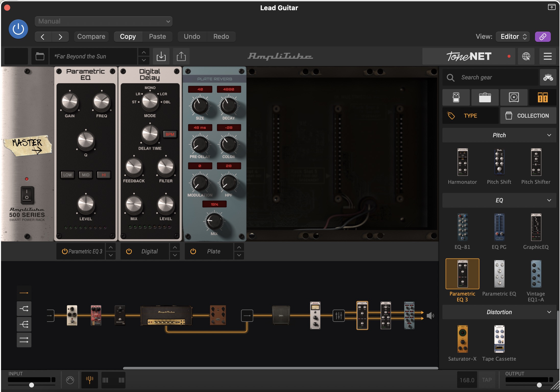
Task: Toggle Parametric EQ LOW band button
Action: (68, 175)
